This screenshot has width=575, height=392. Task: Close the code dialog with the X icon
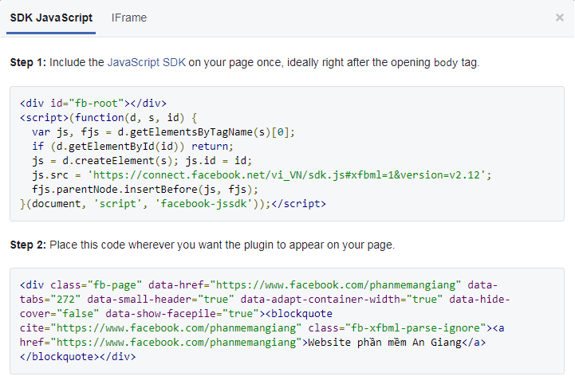click(559, 18)
